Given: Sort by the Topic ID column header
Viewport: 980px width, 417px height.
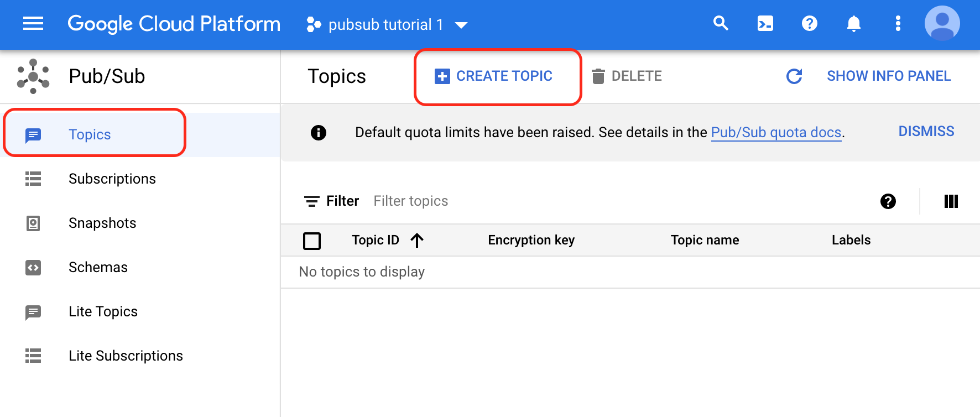Looking at the screenshot, I should tap(376, 240).
